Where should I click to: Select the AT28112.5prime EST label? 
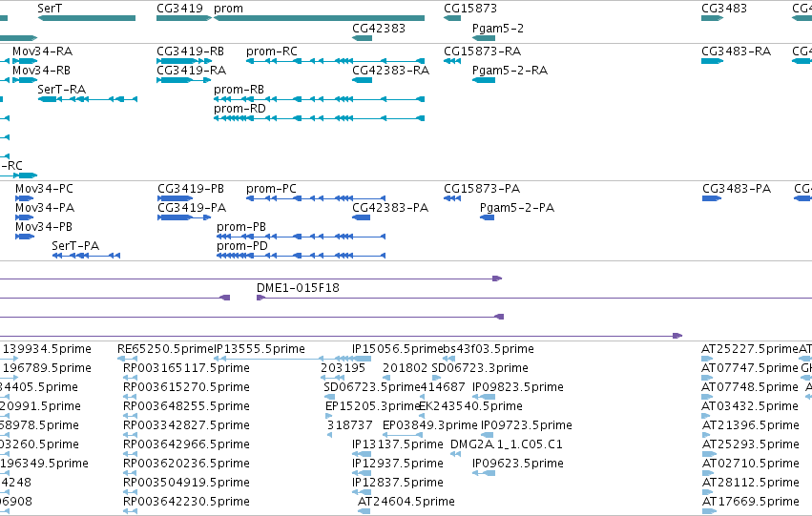click(751, 483)
